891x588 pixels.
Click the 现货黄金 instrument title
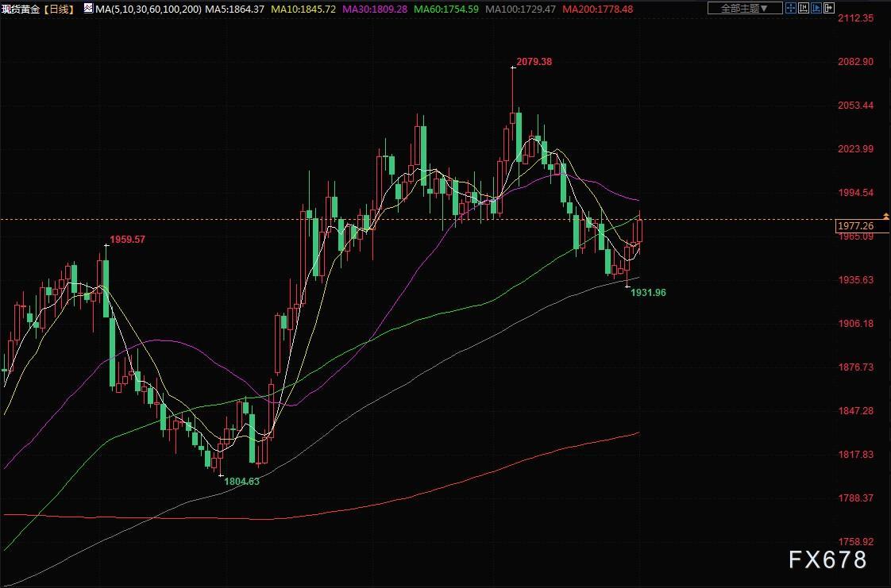pos(21,9)
